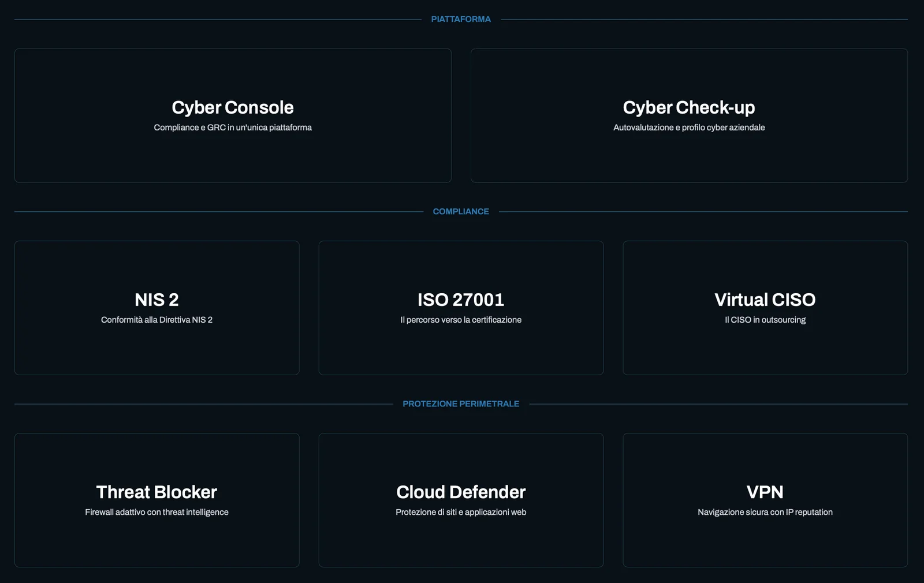The width and height of the screenshot is (924, 583).
Task: Open the VPN card
Action: coord(765,500)
